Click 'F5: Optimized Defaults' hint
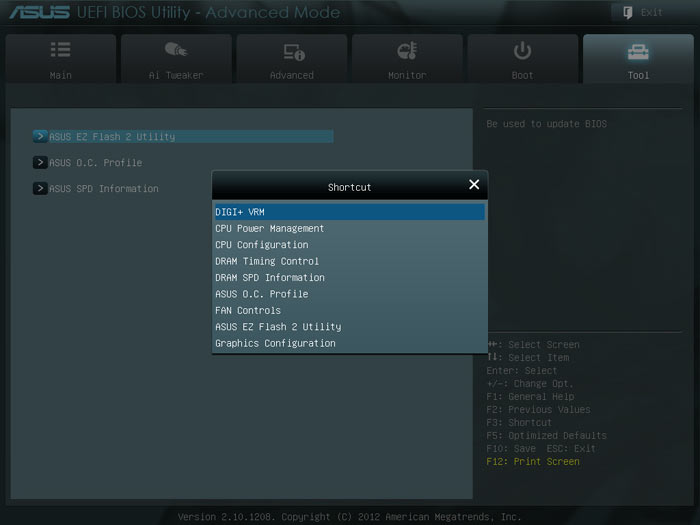Viewport: 700px width, 525px height. point(546,435)
